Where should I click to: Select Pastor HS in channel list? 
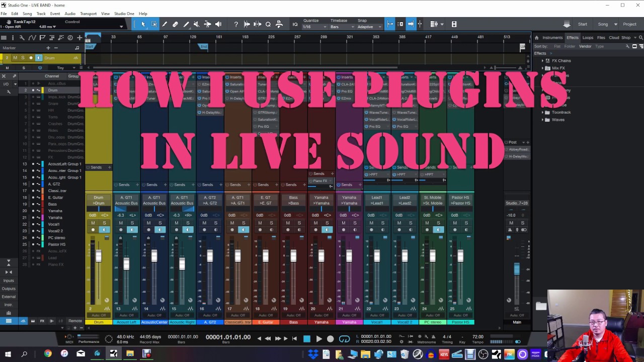[x=57, y=244]
